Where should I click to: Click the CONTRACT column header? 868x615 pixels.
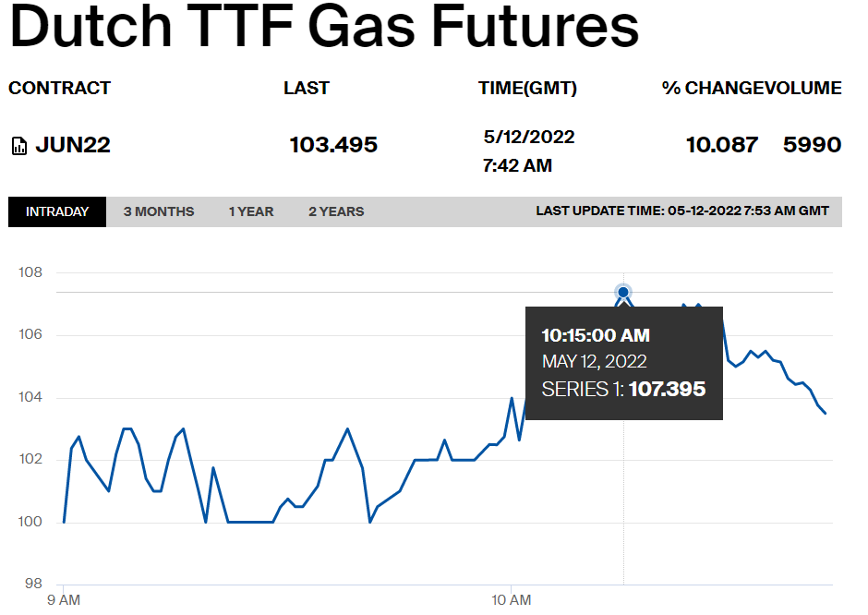[59, 88]
